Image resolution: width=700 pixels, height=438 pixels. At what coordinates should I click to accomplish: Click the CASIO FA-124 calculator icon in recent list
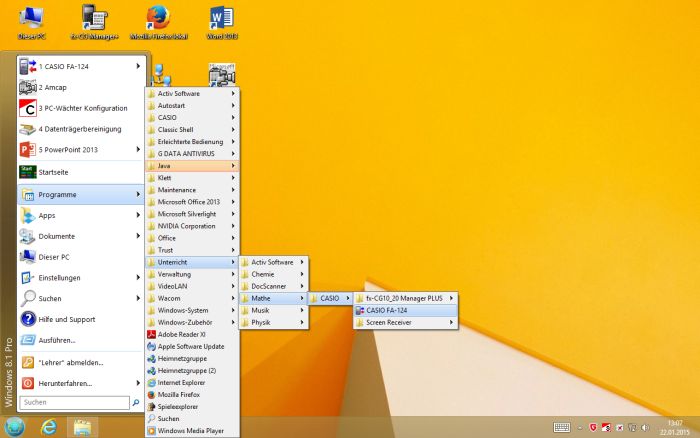27,67
